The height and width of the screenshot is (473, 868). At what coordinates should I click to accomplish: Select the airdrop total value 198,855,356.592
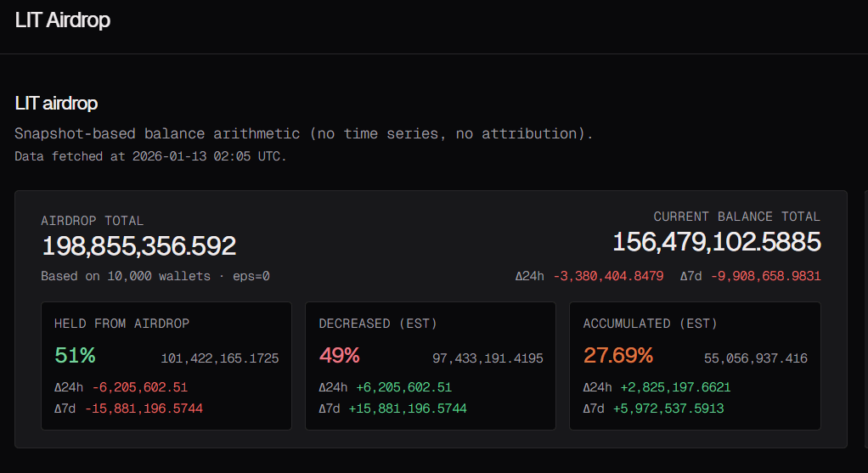pyautogui.click(x=139, y=246)
